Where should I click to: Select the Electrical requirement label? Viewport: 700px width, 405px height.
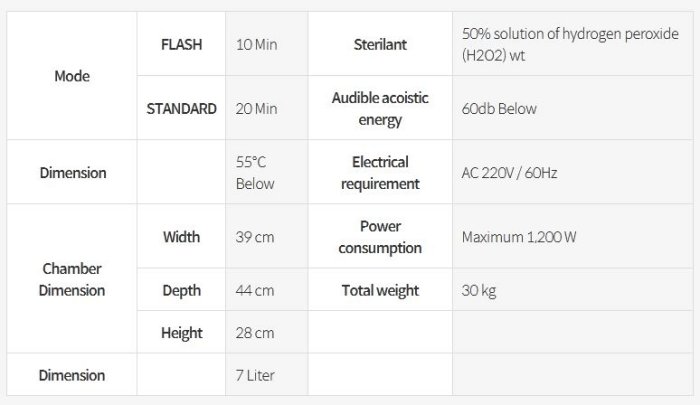point(379,172)
